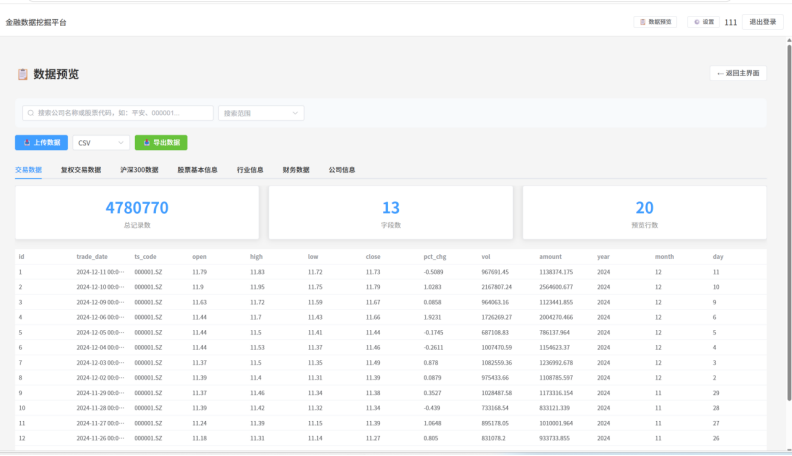The width and height of the screenshot is (792, 456).
Task: Click the download icon on 导出数据 button
Action: [x=147, y=142]
